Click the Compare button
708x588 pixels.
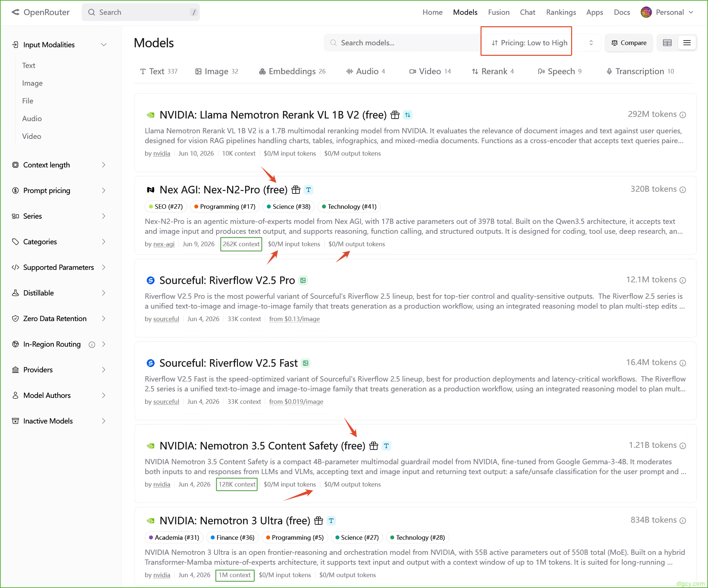629,43
